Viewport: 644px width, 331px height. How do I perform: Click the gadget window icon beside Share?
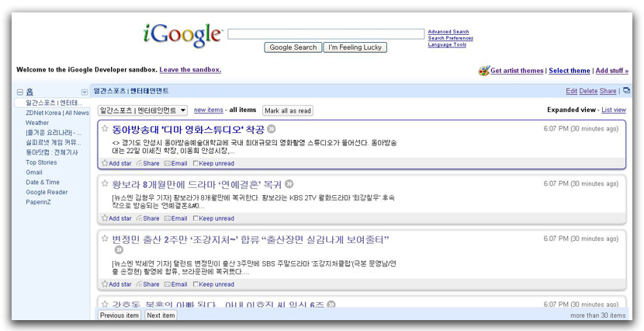tap(626, 90)
